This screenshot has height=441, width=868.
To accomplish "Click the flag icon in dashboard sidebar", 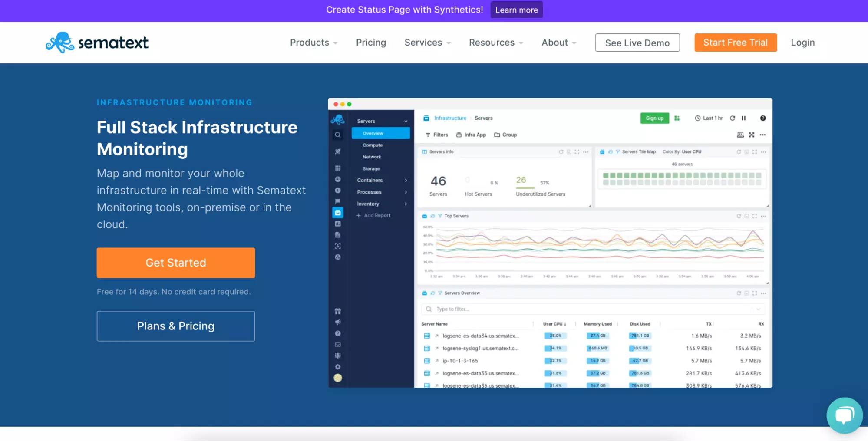I will pyautogui.click(x=337, y=201).
